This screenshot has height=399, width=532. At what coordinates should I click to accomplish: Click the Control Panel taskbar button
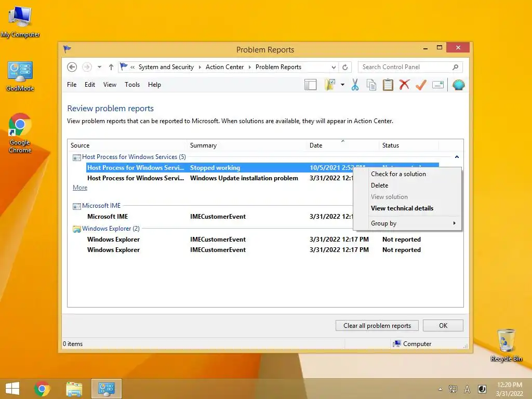(x=107, y=389)
